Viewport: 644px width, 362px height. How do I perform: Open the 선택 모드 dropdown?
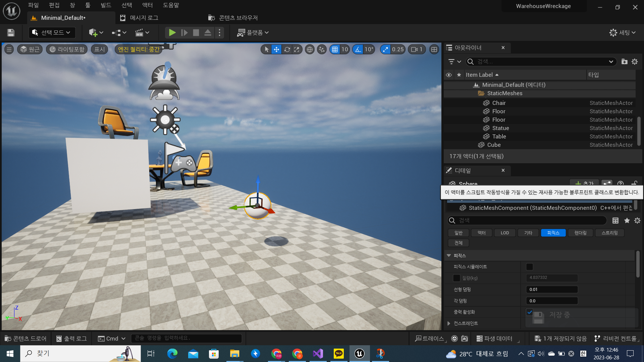point(52,33)
